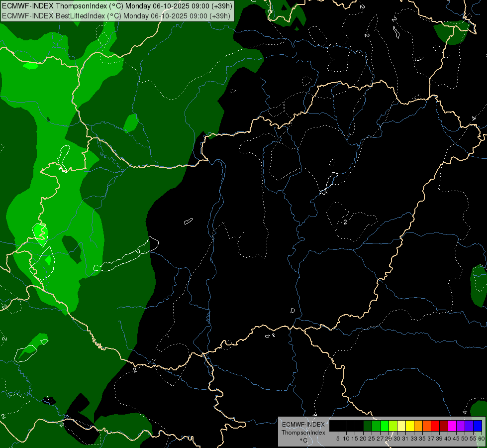Click the legend tick value 45
This screenshot has height=448, width=487.
(x=456, y=439)
